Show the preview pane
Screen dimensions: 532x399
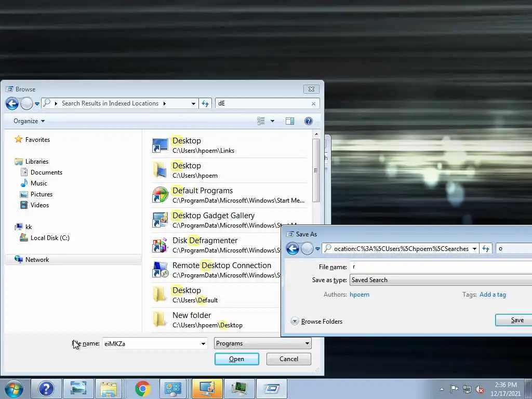[x=290, y=121]
